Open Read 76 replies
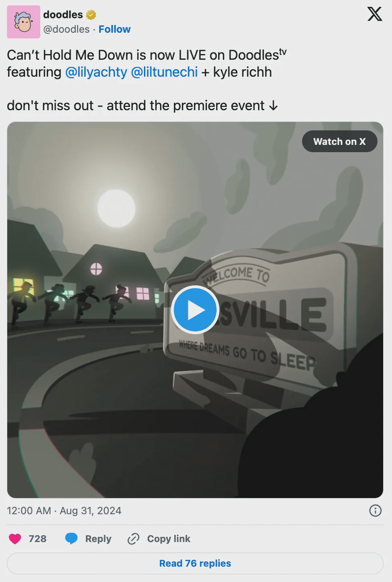The width and height of the screenshot is (392, 582). point(195,563)
